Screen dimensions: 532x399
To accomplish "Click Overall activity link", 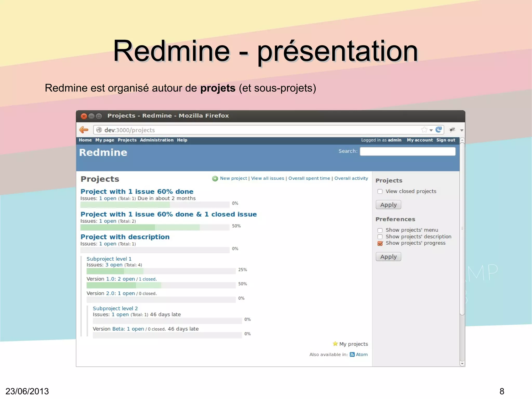I will 351,178.
